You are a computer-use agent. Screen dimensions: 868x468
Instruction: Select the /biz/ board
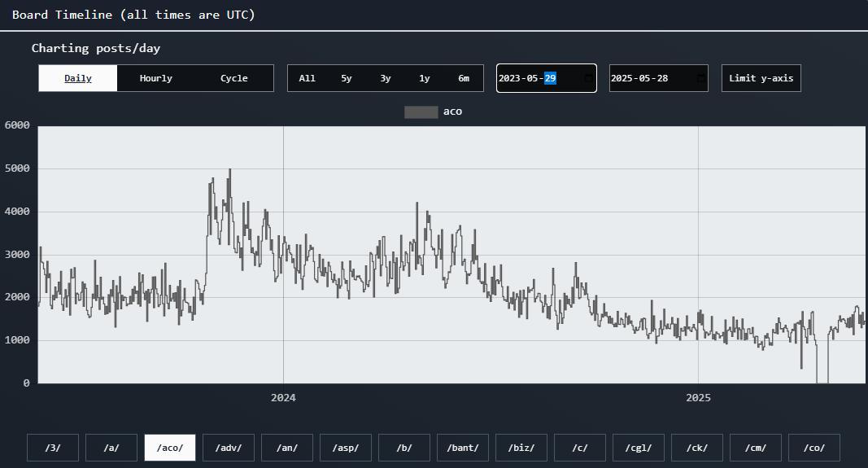[x=521, y=448]
